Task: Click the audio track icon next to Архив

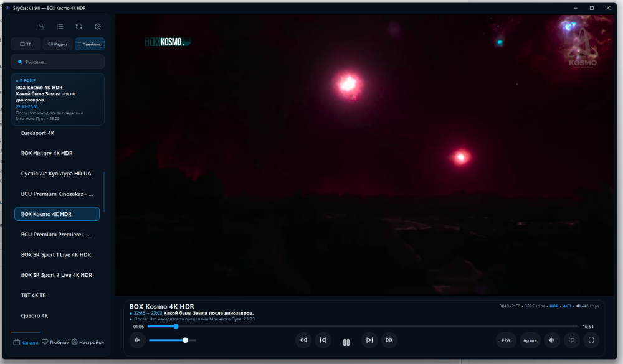Action: (551, 340)
